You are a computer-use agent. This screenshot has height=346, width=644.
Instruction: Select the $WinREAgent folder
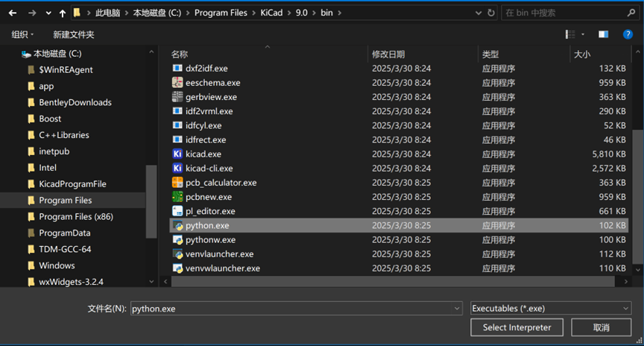click(66, 70)
